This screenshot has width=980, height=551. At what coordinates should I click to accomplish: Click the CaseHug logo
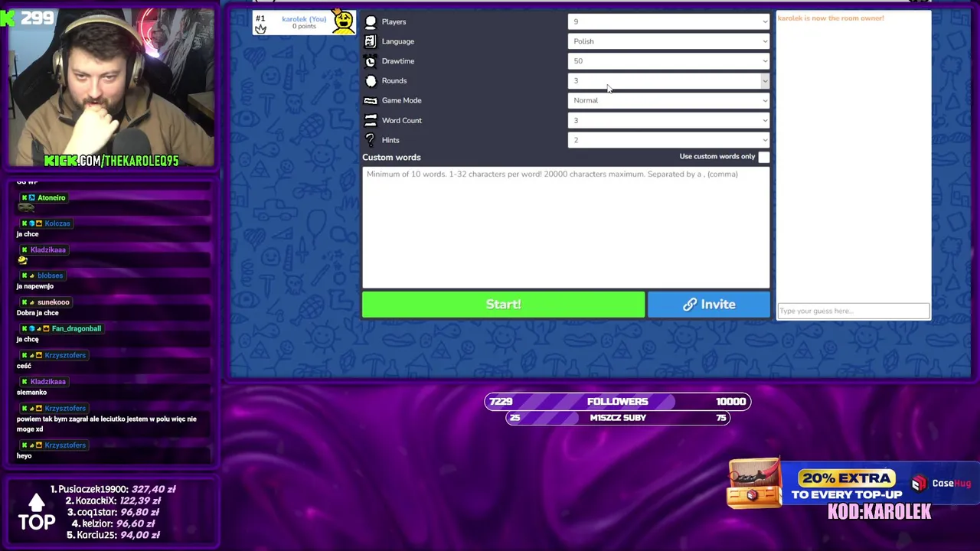pos(942,483)
